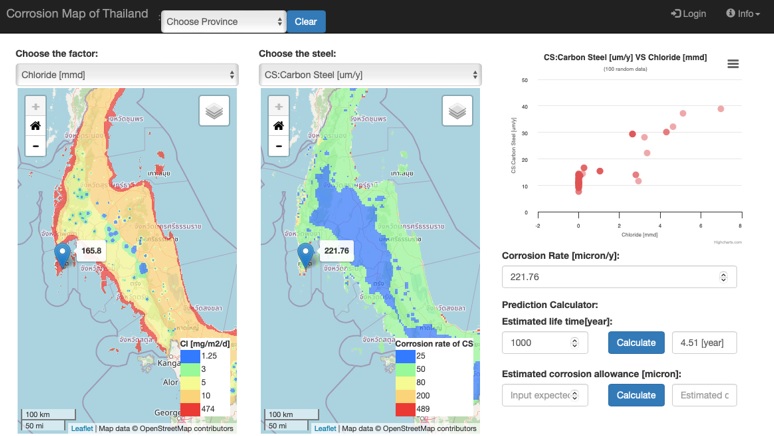Open the Info menu
The width and height of the screenshot is (774, 436).
pyautogui.click(x=743, y=13)
